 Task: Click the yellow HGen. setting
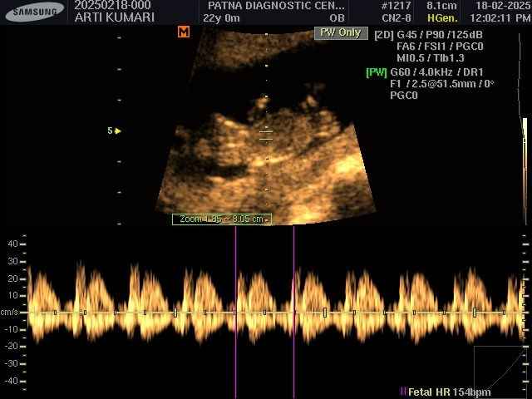[442, 18]
